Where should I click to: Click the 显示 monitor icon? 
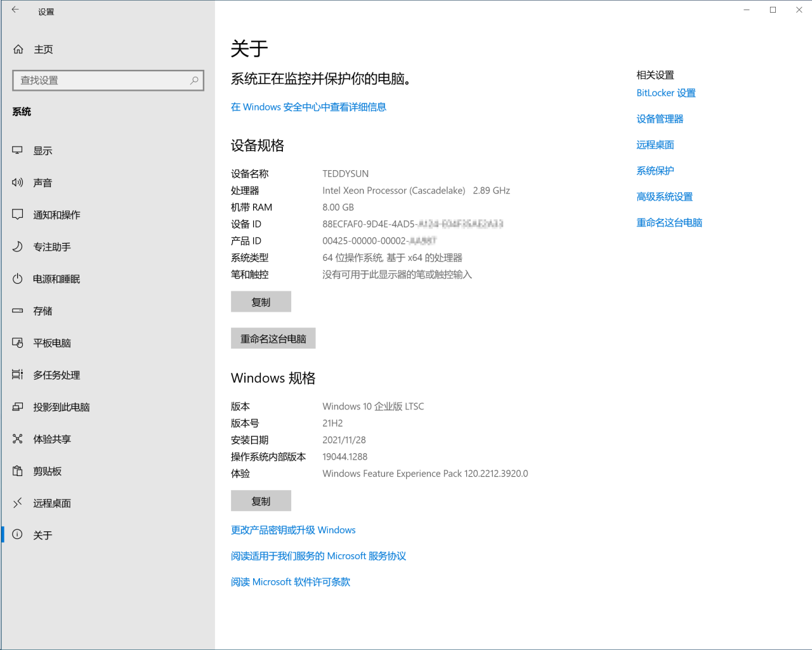pyautogui.click(x=18, y=150)
